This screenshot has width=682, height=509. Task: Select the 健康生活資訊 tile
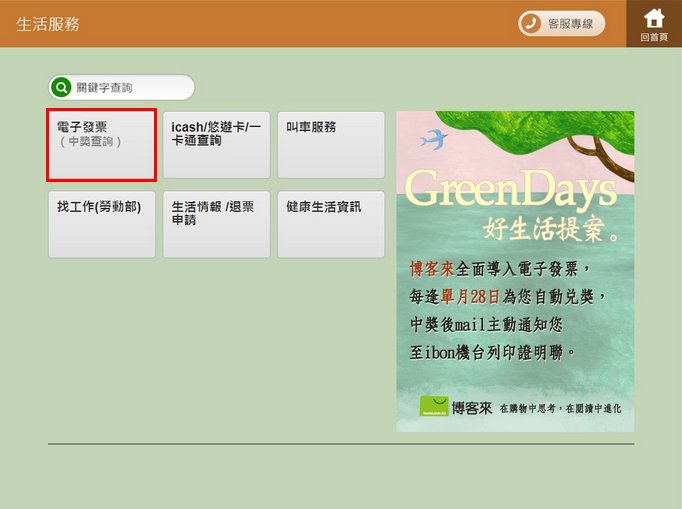[x=331, y=224]
